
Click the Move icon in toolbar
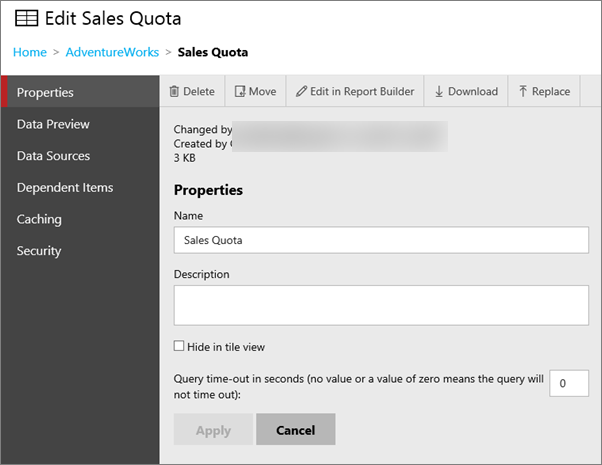click(240, 91)
